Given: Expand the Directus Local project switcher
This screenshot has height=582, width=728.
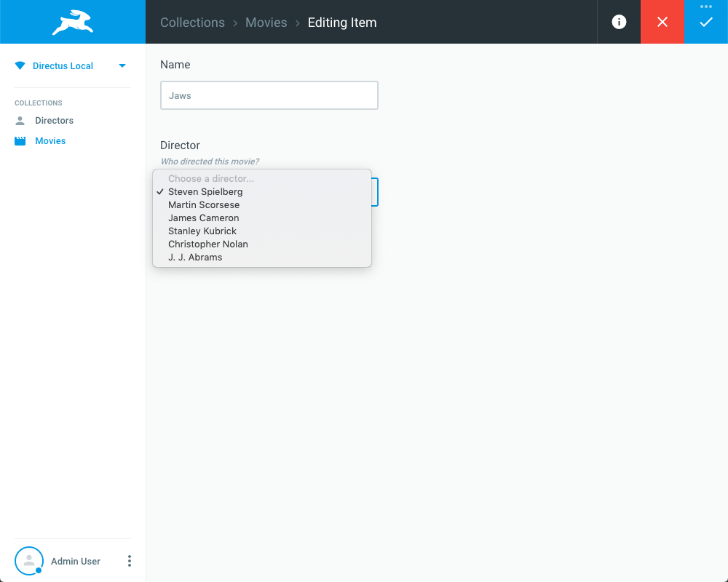Looking at the screenshot, I should click(122, 66).
